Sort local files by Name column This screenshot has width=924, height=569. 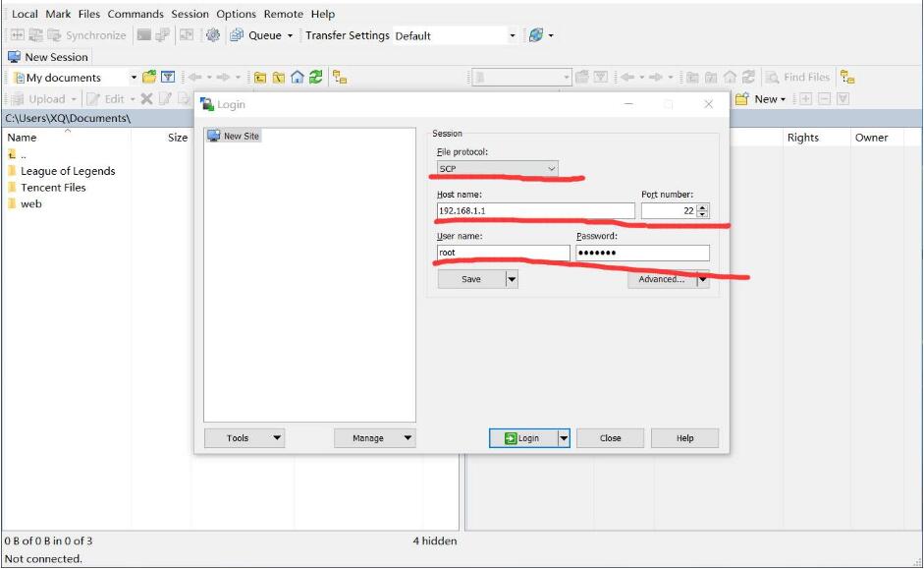tap(22, 138)
